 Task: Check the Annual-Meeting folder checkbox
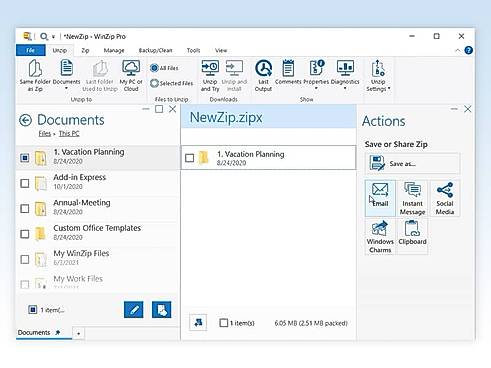pos(25,209)
